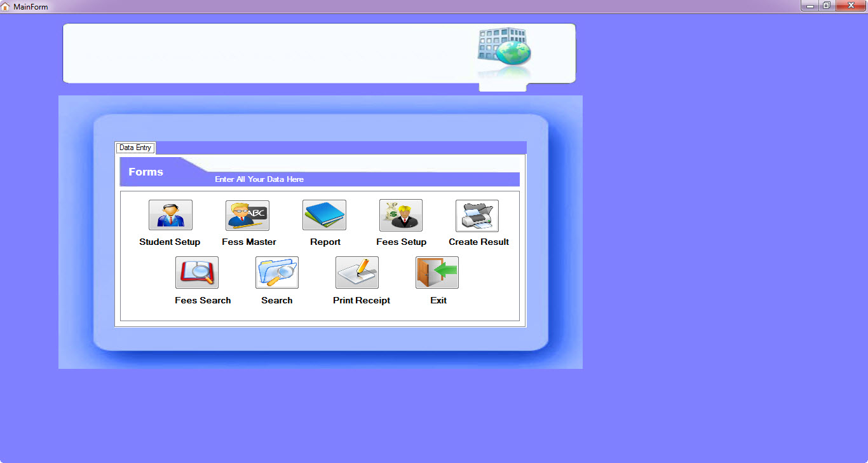Viewport: 868px width, 463px height.
Task: Switch to the Data Entry tab
Action: (x=135, y=148)
